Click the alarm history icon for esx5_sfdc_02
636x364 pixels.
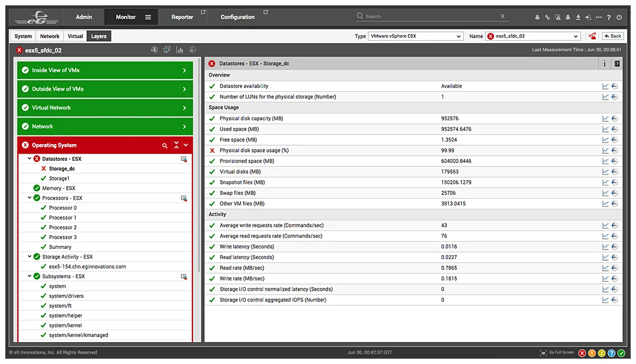click(154, 50)
